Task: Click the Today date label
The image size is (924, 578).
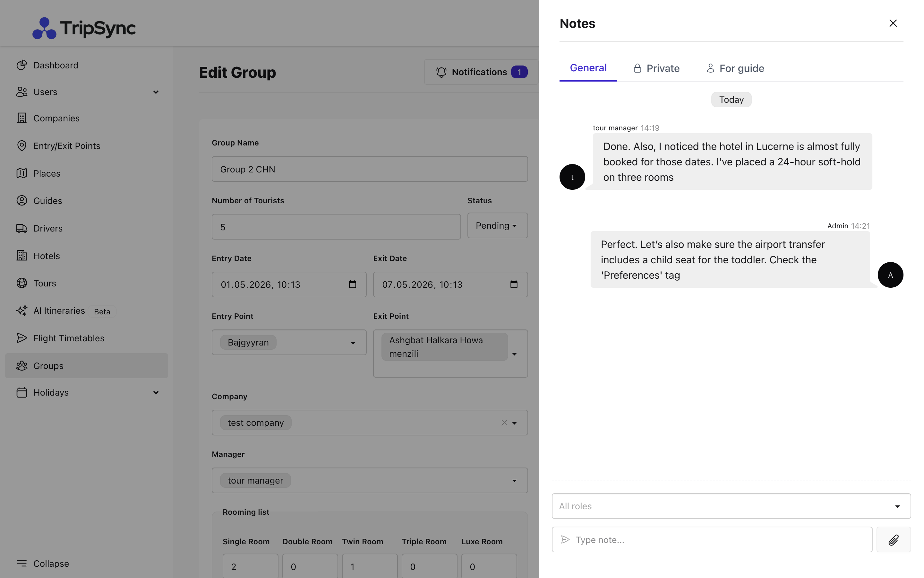Action: pyautogui.click(x=731, y=100)
